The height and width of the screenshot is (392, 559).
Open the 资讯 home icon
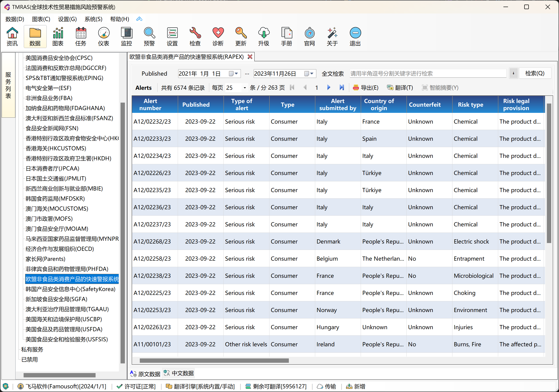point(12,37)
